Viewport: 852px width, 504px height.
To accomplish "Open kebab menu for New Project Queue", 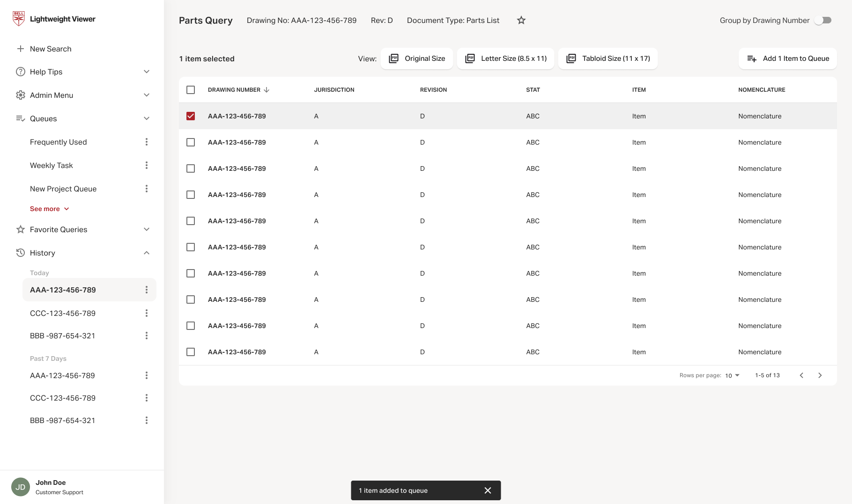I will tap(147, 189).
